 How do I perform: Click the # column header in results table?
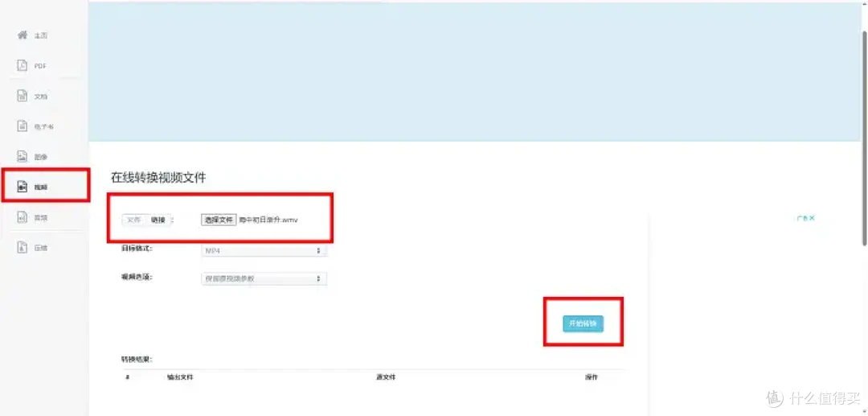127,377
